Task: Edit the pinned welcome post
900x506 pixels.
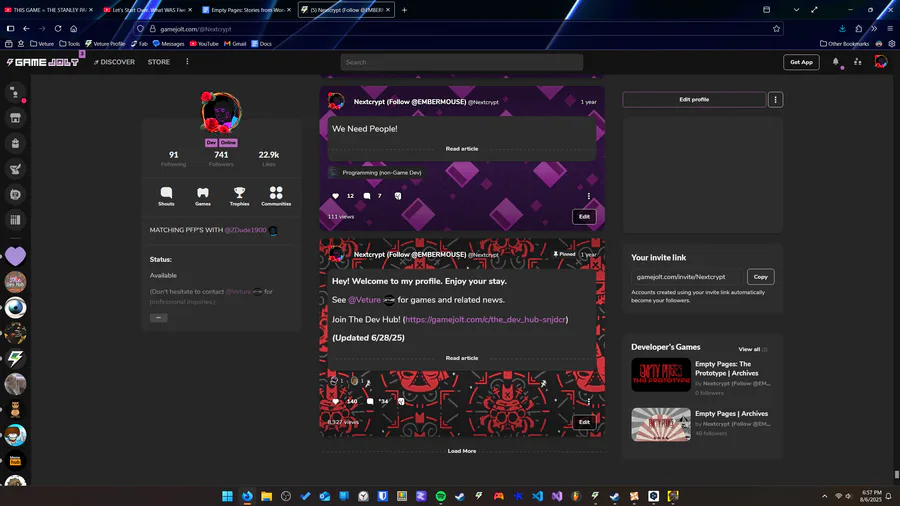Action: click(584, 422)
